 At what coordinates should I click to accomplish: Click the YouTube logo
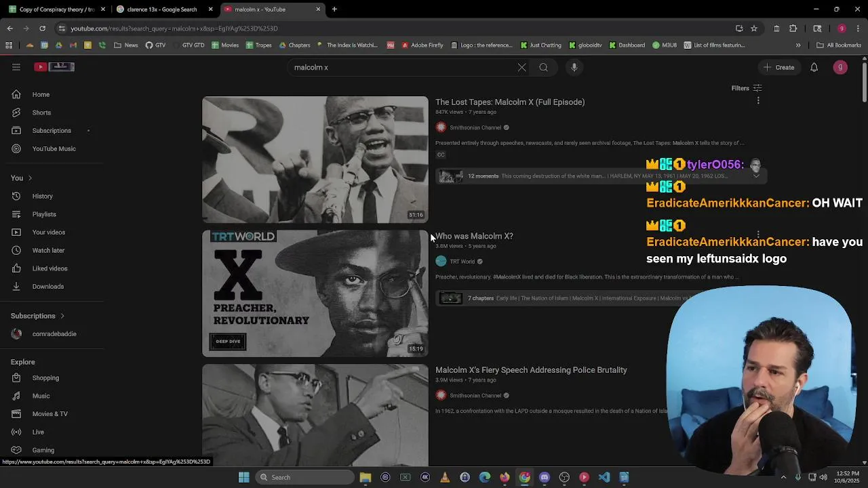[54, 66]
